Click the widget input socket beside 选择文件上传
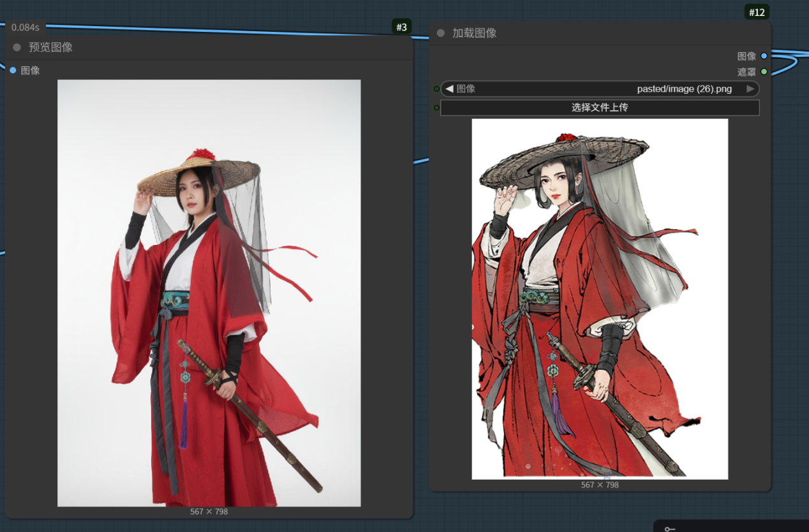Image resolution: width=809 pixels, height=532 pixels. pos(436,108)
